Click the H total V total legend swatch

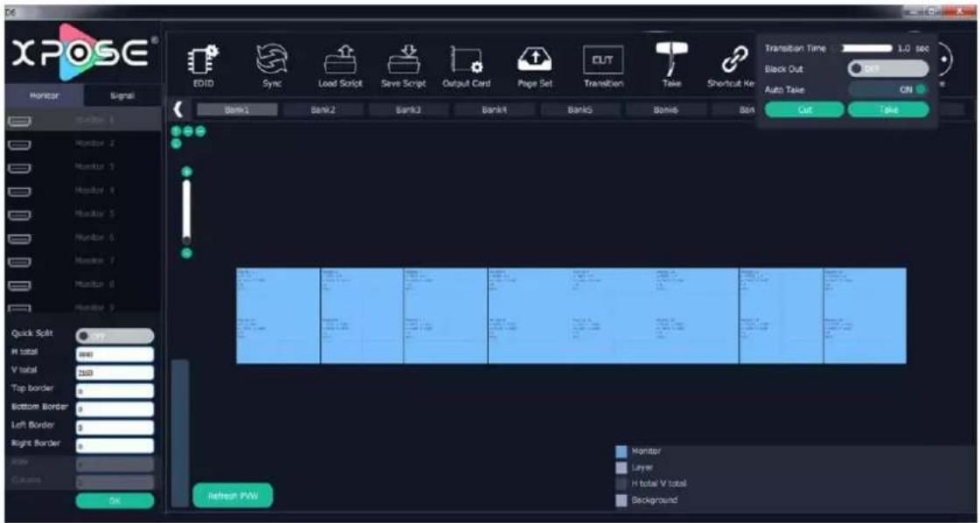click(x=621, y=484)
